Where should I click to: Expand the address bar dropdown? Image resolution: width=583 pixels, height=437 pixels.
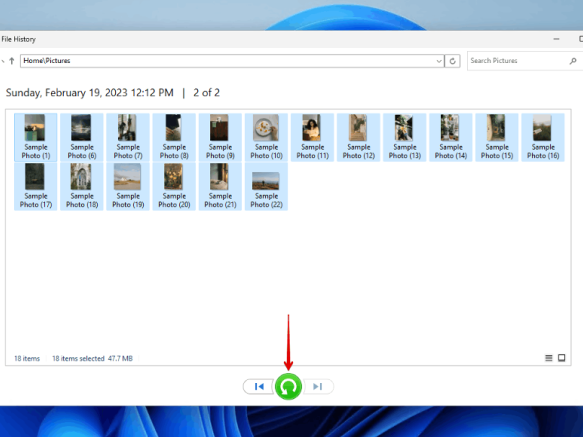[x=439, y=61]
